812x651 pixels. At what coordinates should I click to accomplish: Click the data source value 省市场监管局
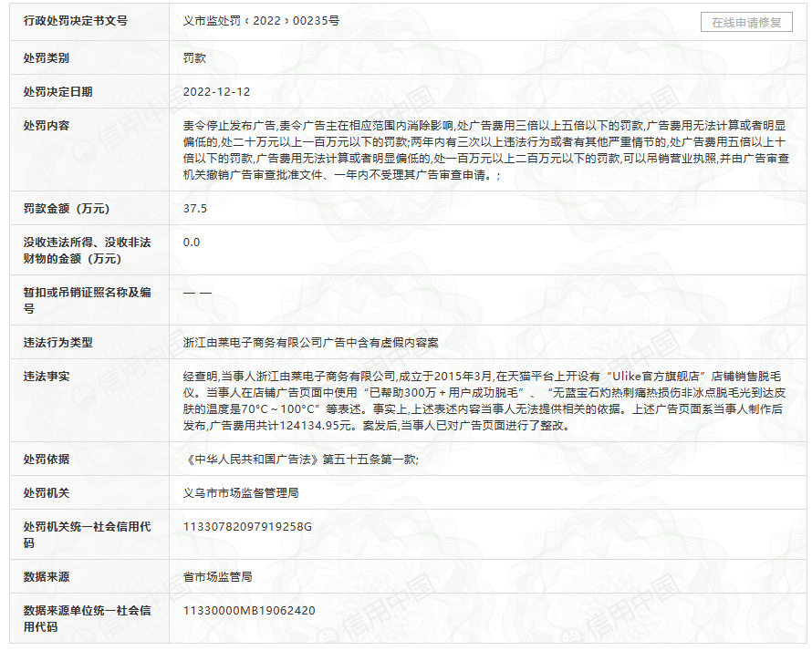pyautogui.click(x=217, y=577)
